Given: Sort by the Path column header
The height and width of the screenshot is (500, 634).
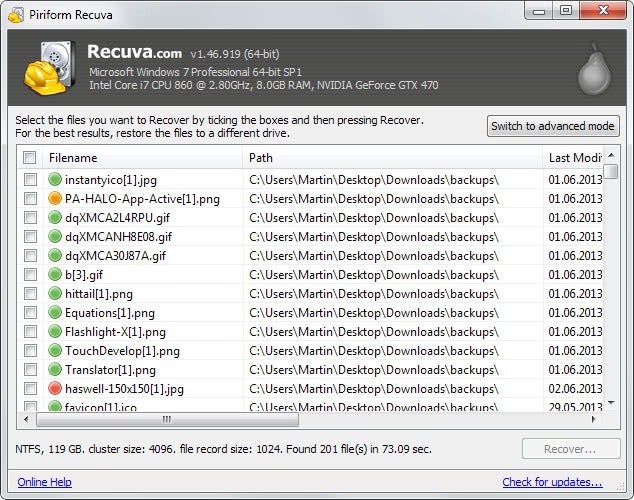Looking at the screenshot, I should (392, 158).
